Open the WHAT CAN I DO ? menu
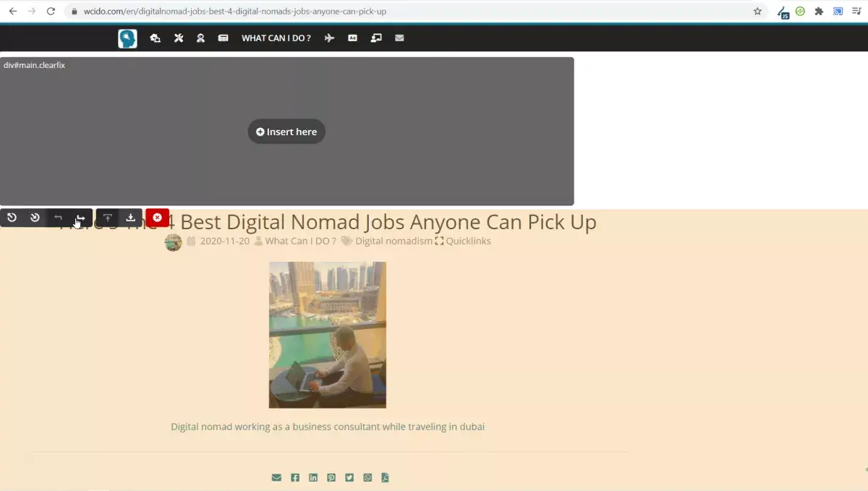The height and width of the screenshot is (491, 868). [x=276, y=38]
